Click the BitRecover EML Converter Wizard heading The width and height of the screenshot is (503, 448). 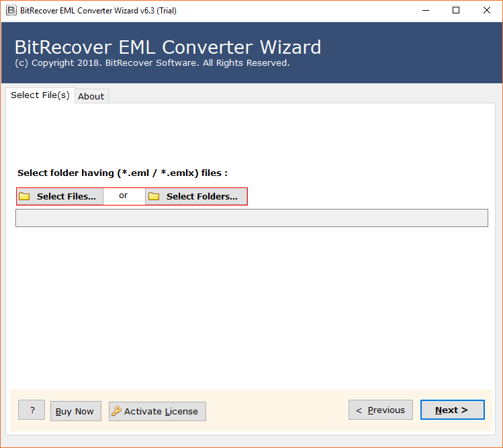168,47
